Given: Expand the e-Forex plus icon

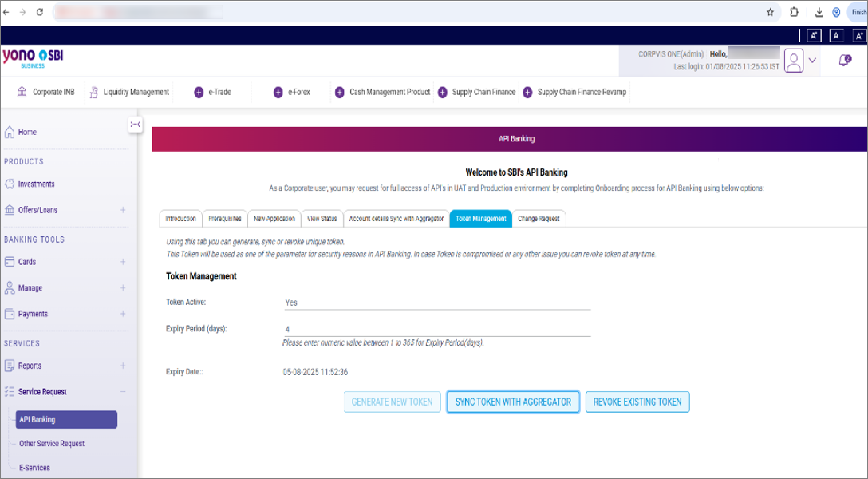Looking at the screenshot, I should tap(278, 93).
